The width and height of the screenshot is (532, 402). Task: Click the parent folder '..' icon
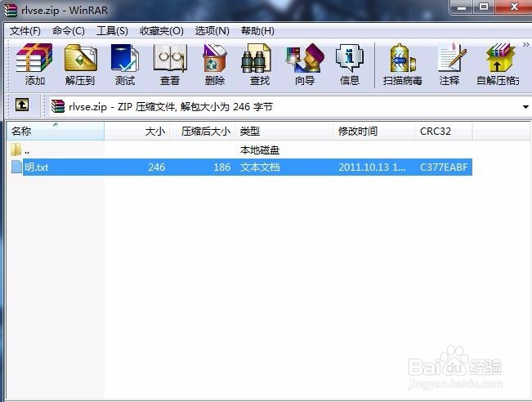16,150
